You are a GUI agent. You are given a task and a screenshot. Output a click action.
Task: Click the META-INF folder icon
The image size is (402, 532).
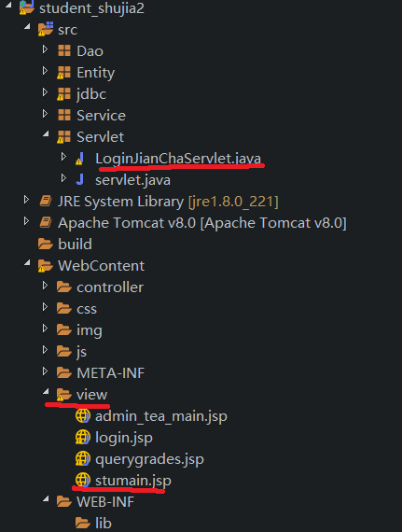[x=64, y=373]
